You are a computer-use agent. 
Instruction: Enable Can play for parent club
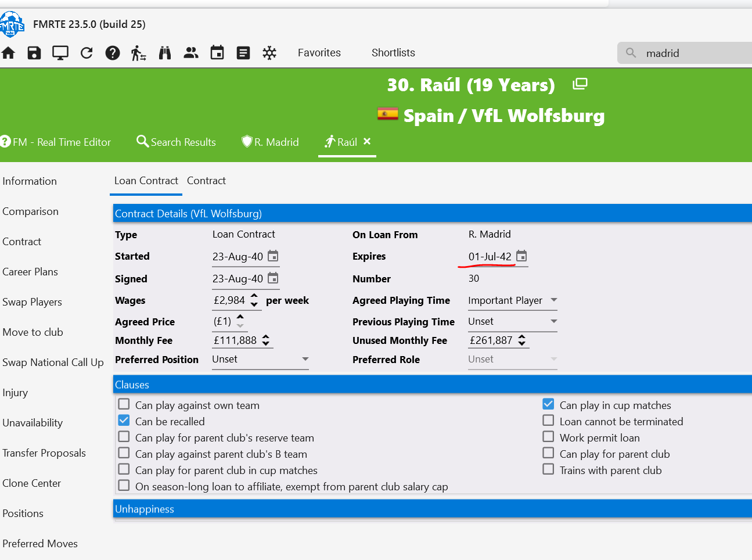[x=548, y=453]
